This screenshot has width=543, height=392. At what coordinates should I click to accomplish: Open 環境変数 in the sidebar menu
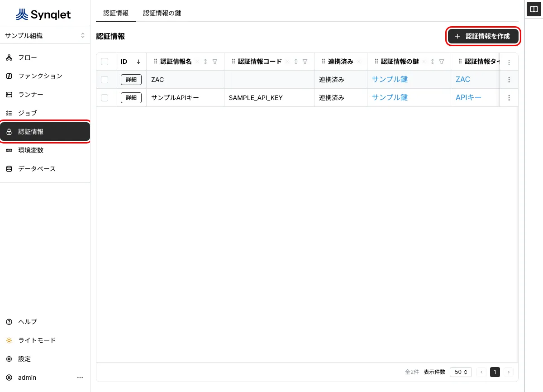(45, 150)
